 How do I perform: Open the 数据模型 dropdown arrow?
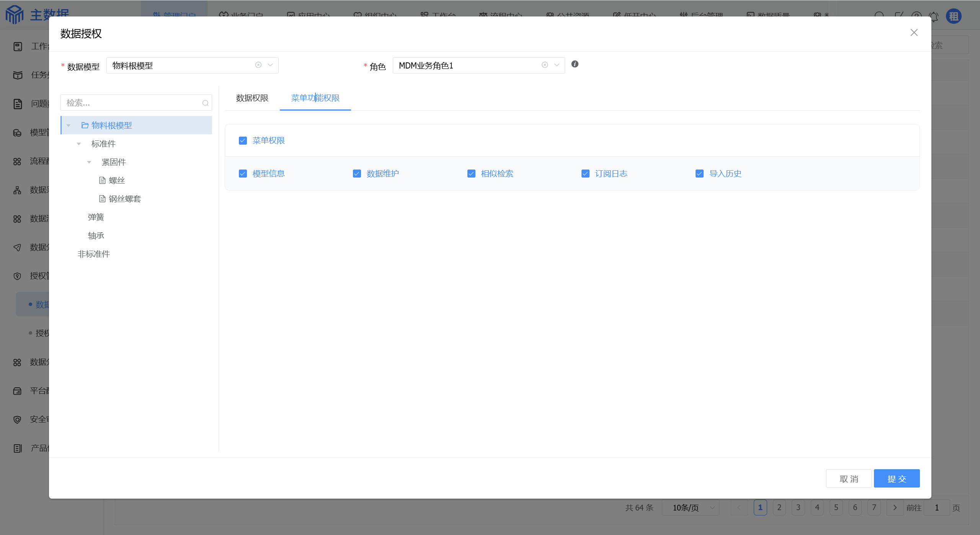pyautogui.click(x=270, y=65)
